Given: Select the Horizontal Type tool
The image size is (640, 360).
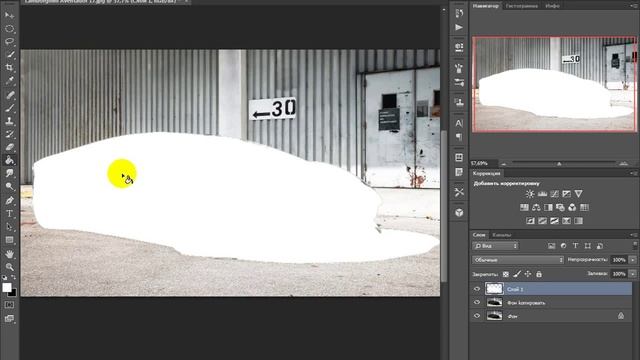Looking at the screenshot, I should pos(9,213).
